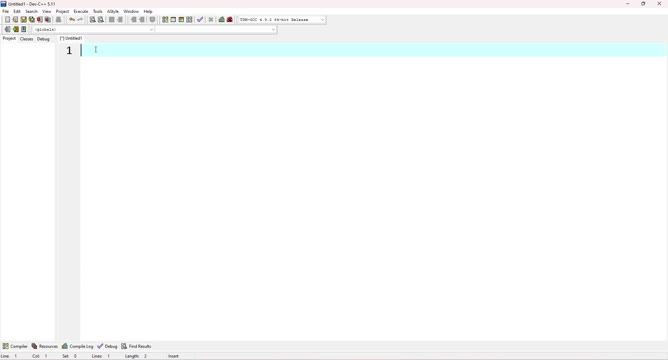Click the Print toolbar icon
Viewport: 668px width, 360px height.
point(58,20)
